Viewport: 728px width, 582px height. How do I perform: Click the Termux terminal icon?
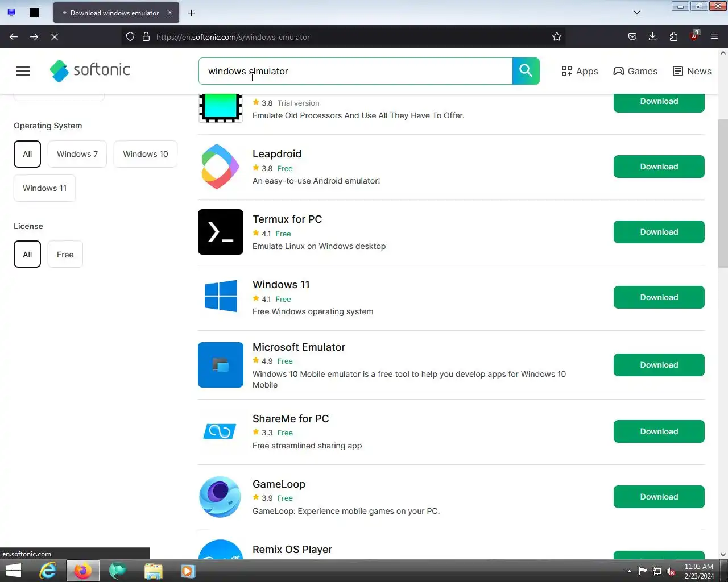pos(221,232)
